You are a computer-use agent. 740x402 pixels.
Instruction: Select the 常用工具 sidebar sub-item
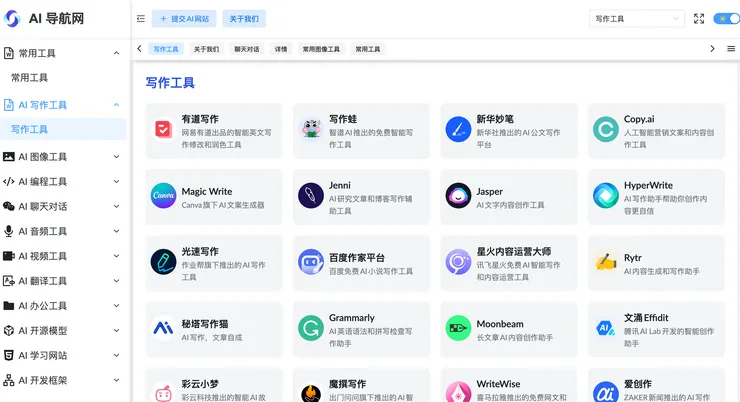(x=63, y=78)
